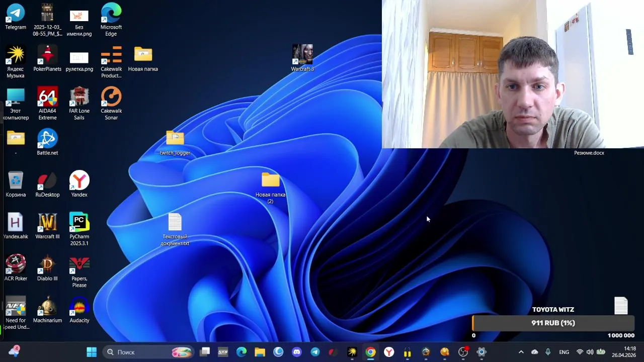The image size is (644, 362).
Task: Select the Diablo III desktop shortcut
Action: point(47,267)
